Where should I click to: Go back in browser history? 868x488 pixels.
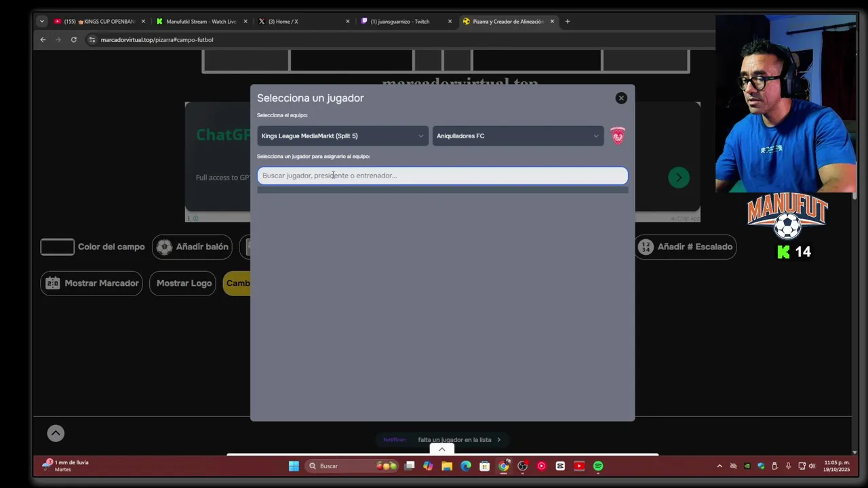[x=43, y=39]
